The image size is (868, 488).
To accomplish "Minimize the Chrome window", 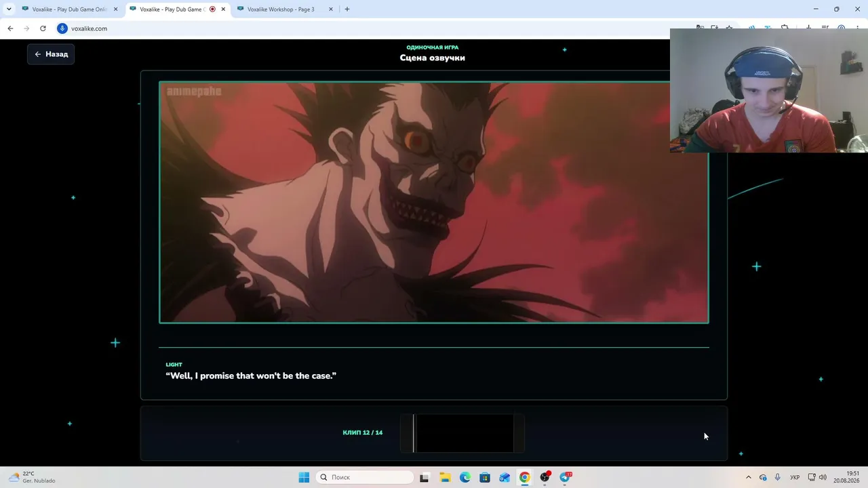I will [x=815, y=9].
